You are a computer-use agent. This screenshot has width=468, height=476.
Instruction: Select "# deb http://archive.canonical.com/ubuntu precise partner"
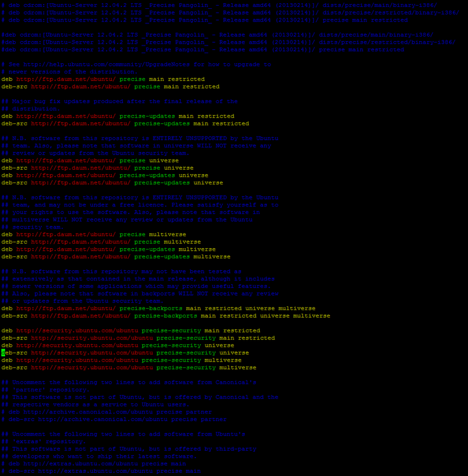click(x=106, y=413)
